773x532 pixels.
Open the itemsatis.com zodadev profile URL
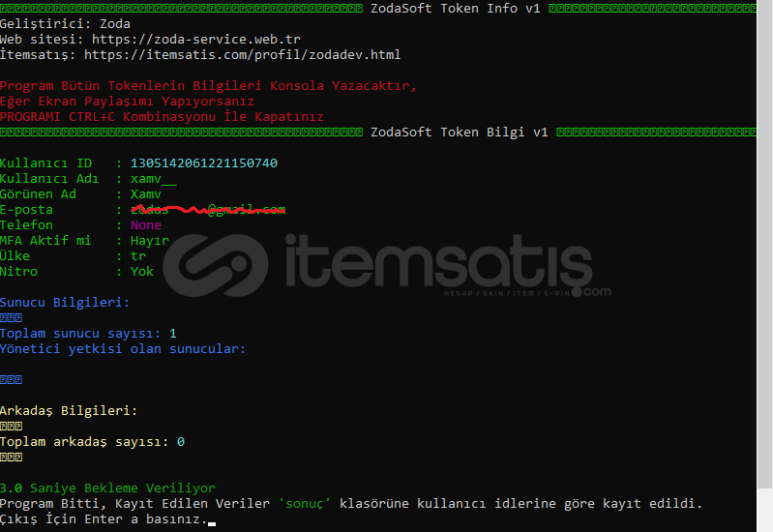point(242,55)
